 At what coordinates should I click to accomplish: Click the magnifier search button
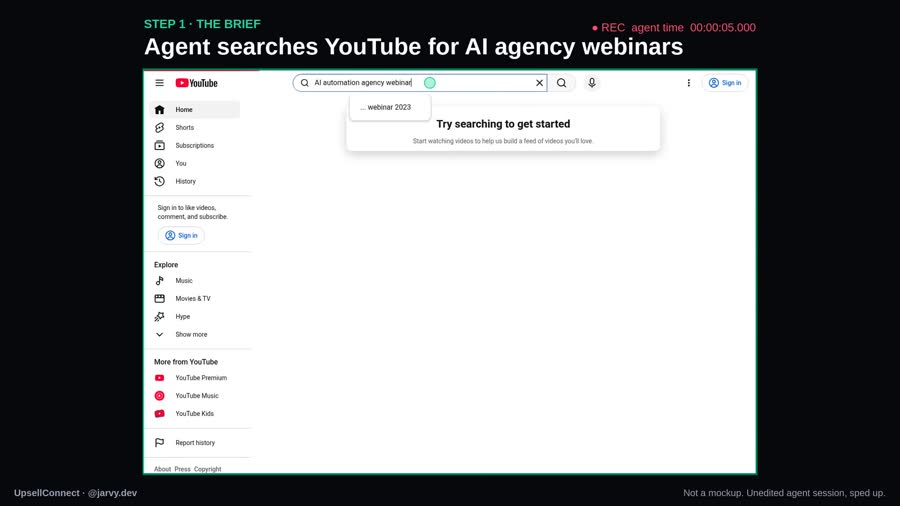coord(561,83)
